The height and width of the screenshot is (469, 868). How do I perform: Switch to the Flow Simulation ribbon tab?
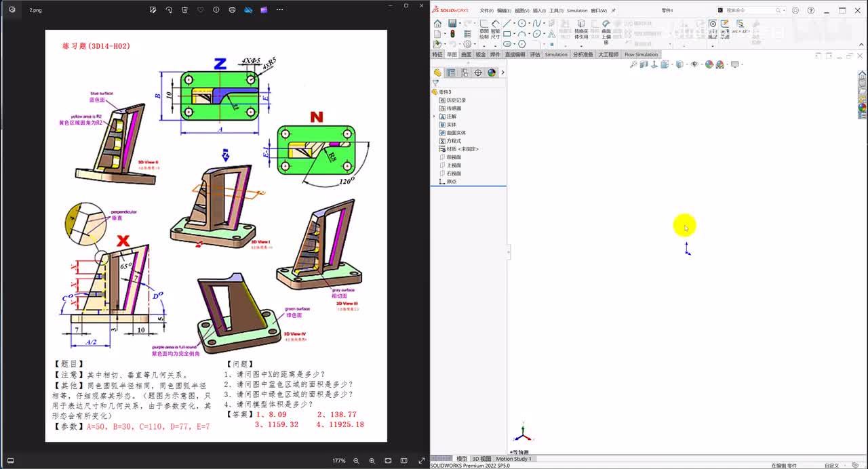pyautogui.click(x=641, y=54)
